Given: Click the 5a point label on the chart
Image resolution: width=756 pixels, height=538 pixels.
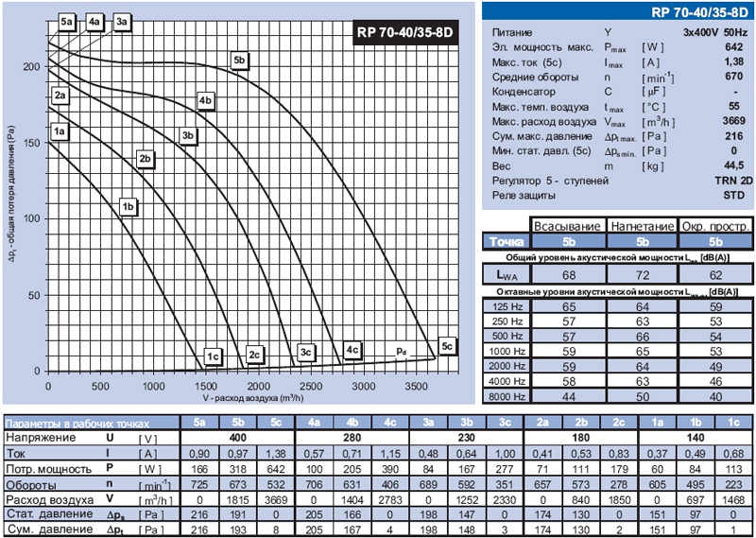Looking at the screenshot, I should tap(66, 20).
